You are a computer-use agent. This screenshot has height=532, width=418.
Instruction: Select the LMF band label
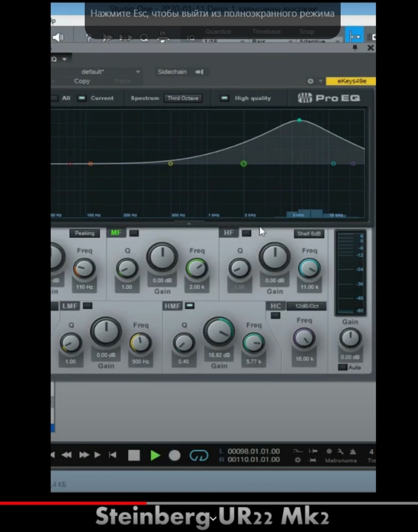coord(70,306)
